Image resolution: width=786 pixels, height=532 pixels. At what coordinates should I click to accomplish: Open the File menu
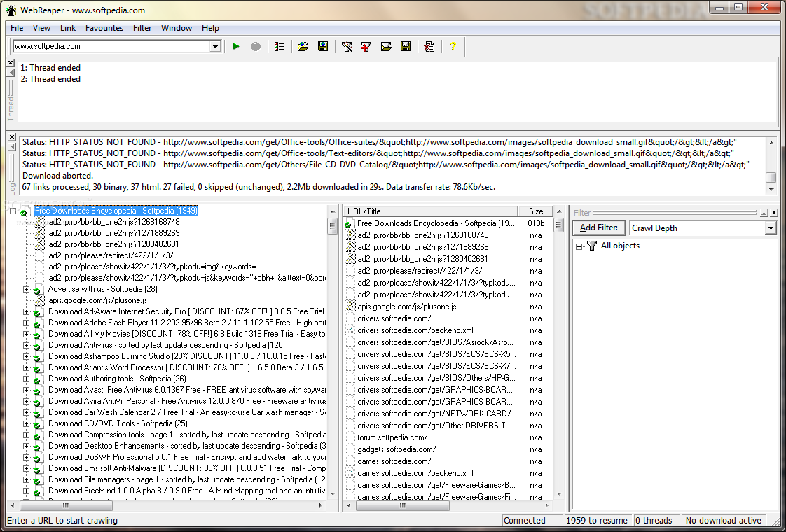click(17, 28)
